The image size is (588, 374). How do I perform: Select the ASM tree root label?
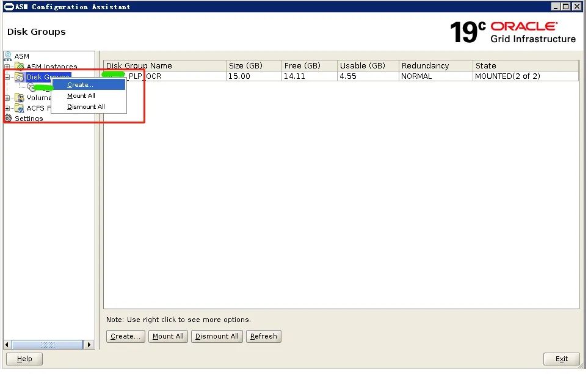pyautogui.click(x=22, y=56)
